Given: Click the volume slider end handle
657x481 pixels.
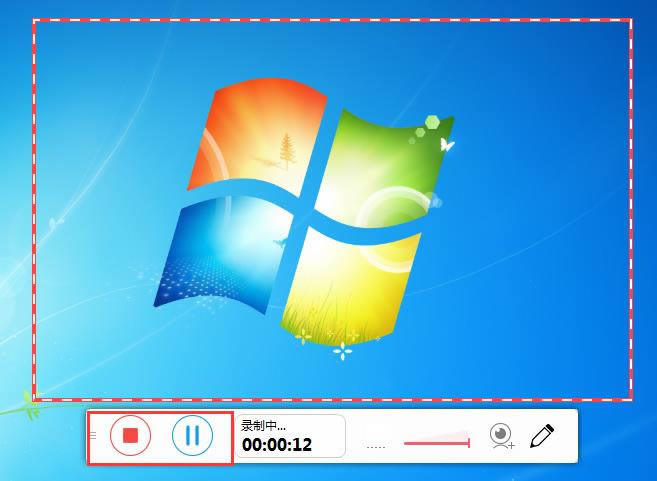Looking at the screenshot, I should 469,442.
